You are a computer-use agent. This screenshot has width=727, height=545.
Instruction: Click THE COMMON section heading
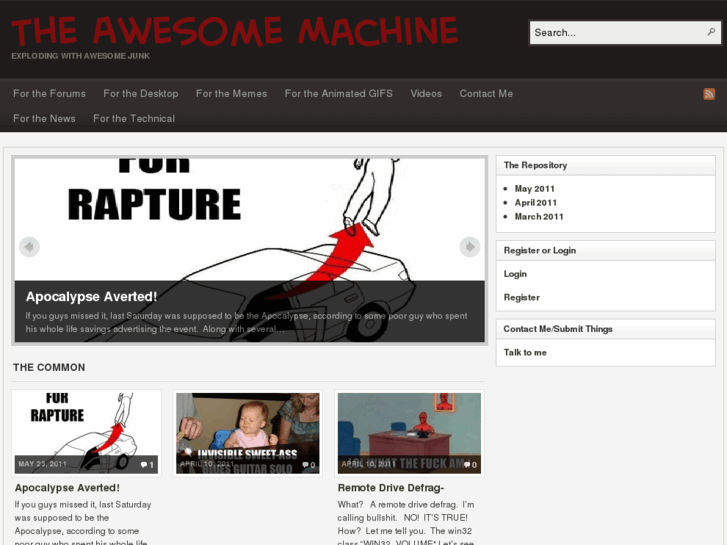pos(49,367)
